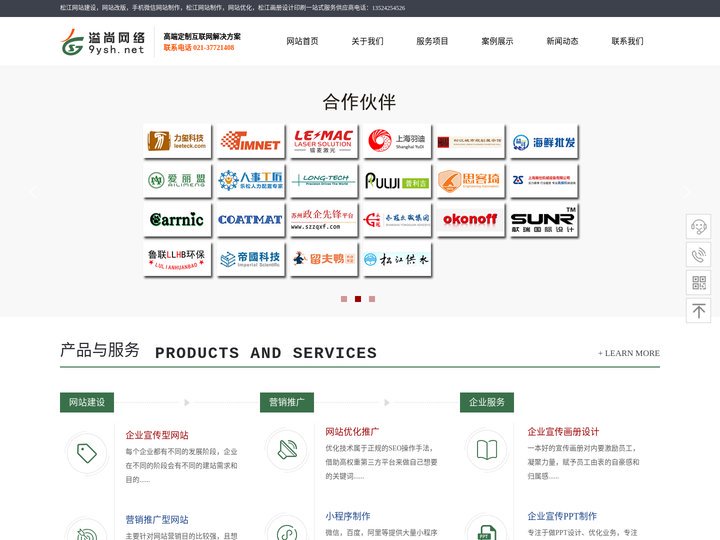
Task: Open the 海鲜批发 partner logo
Action: click(544, 141)
